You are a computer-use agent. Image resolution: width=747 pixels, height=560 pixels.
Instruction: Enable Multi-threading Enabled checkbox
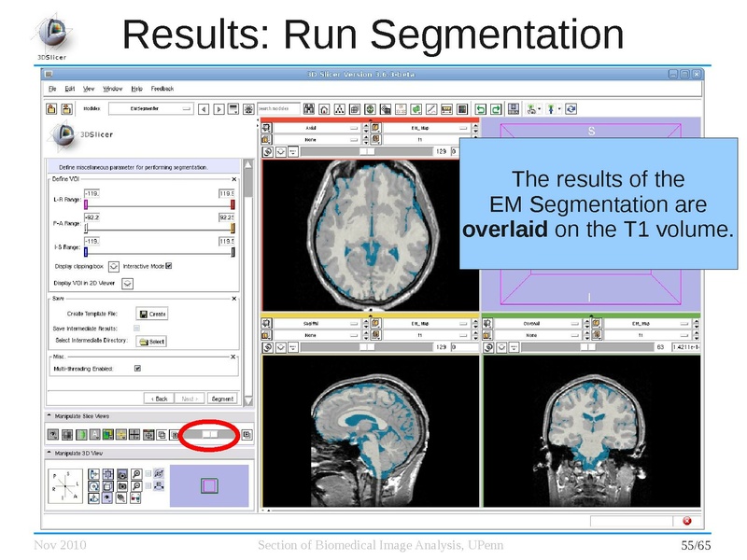tap(137, 368)
